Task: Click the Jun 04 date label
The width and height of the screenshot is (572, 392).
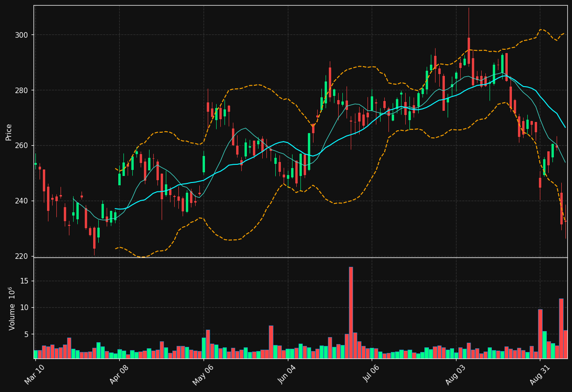Action: tap(287, 374)
